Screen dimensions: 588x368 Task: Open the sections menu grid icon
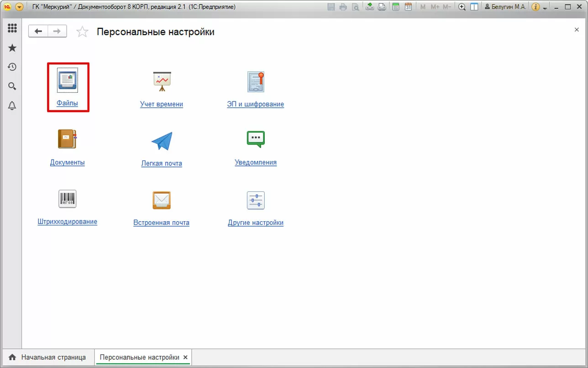(12, 28)
